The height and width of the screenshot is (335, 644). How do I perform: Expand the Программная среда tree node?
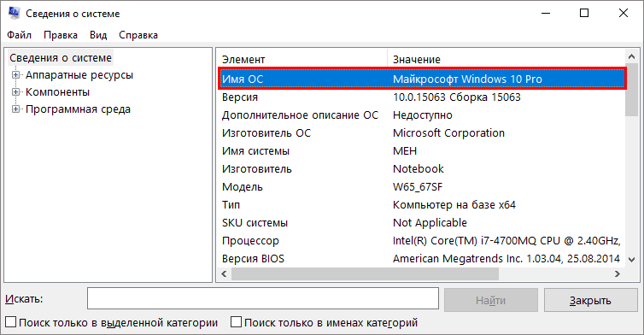point(15,109)
